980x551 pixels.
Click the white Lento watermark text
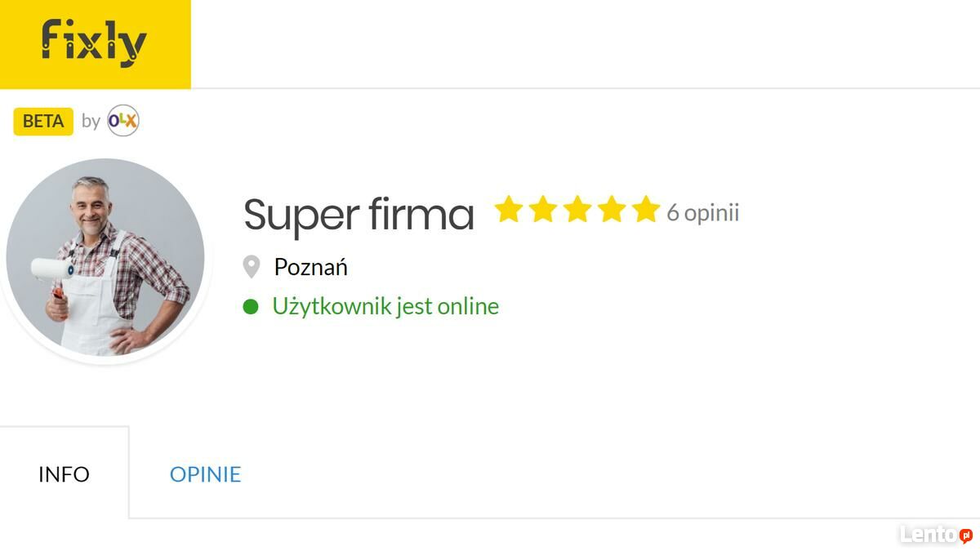(x=928, y=535)
